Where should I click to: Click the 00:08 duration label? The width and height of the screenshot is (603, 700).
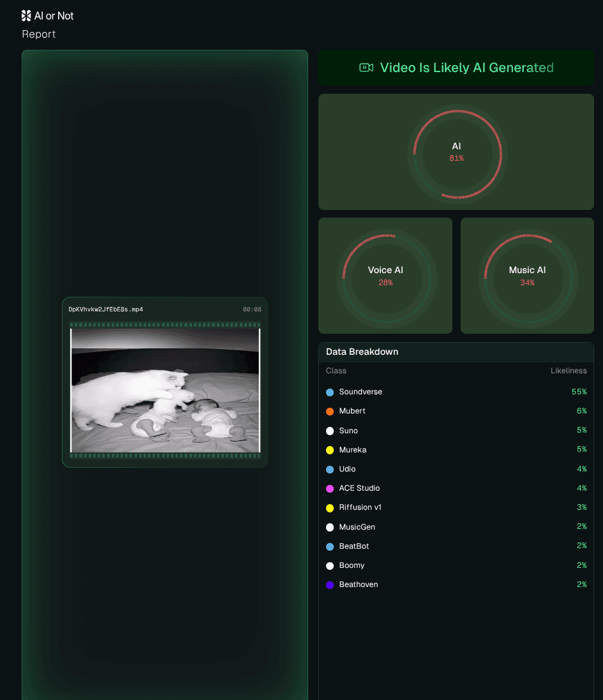(x=250, y=309)
